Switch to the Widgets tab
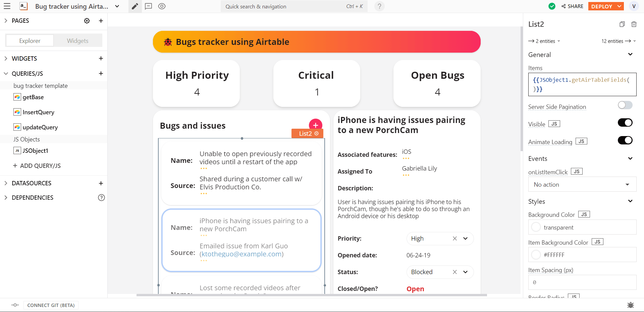The height and width of the screenshot is (312, 644). click(77, 41)
